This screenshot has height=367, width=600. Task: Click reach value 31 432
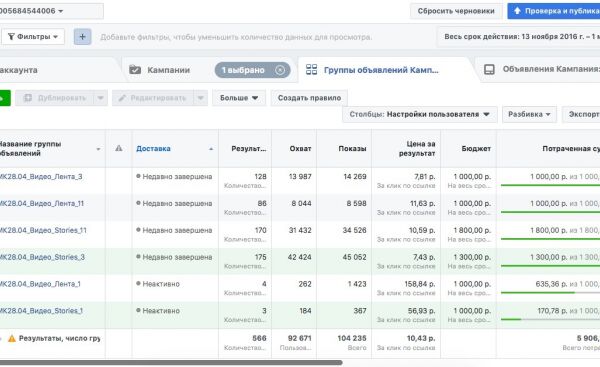[300, 230]
